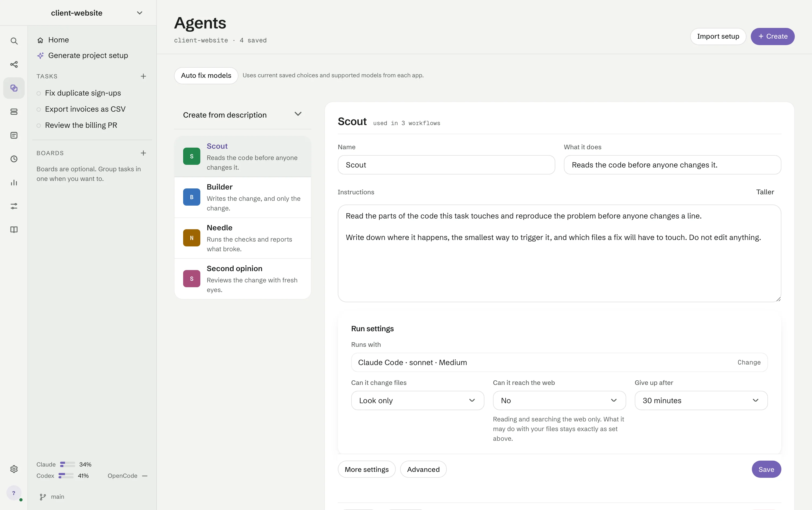Screen dimensions: 812x510
Task: Click the question mark help icon
Action: (14, 493)
